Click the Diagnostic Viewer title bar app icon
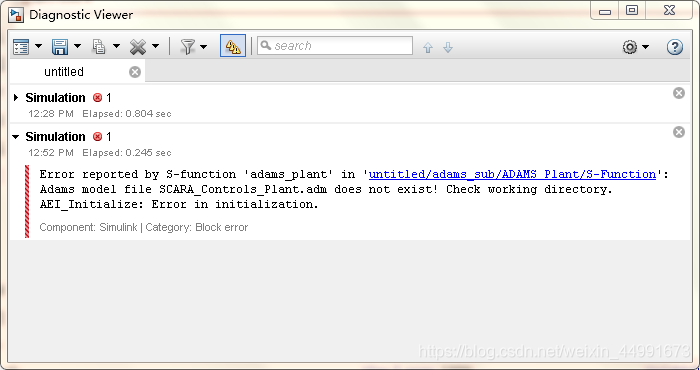 coord(16,15)
